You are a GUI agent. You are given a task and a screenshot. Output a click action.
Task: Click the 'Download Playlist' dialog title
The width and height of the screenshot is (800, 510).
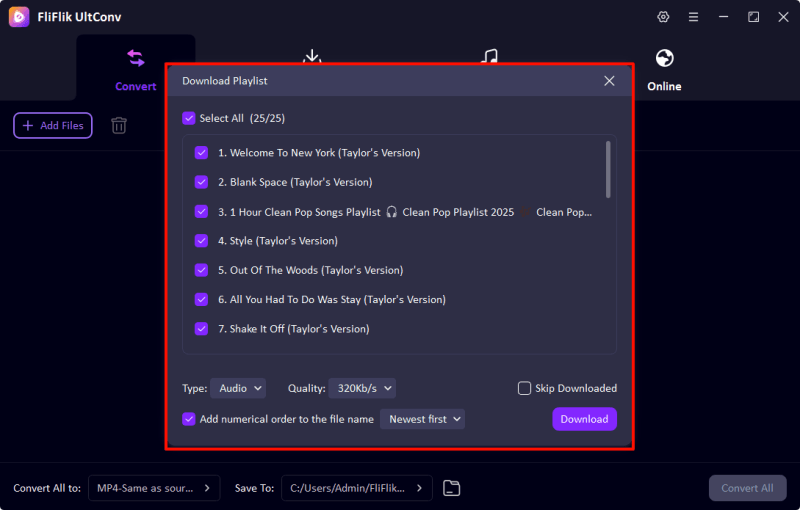pos(224,81)
